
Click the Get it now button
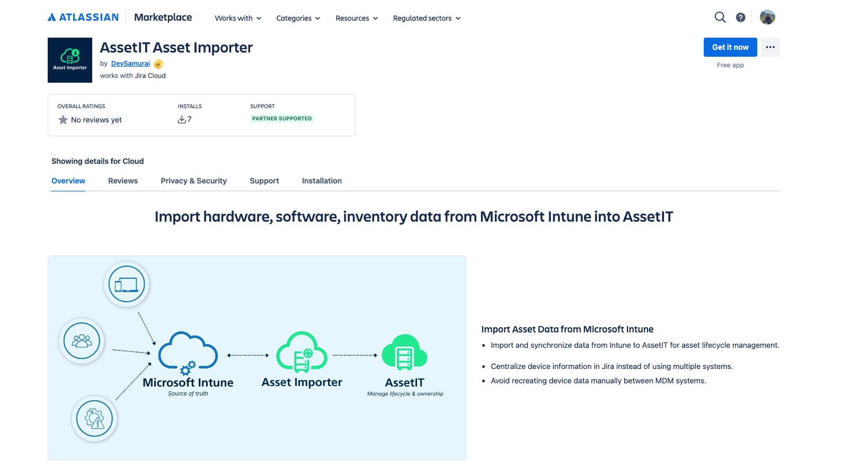click(730, 47)
